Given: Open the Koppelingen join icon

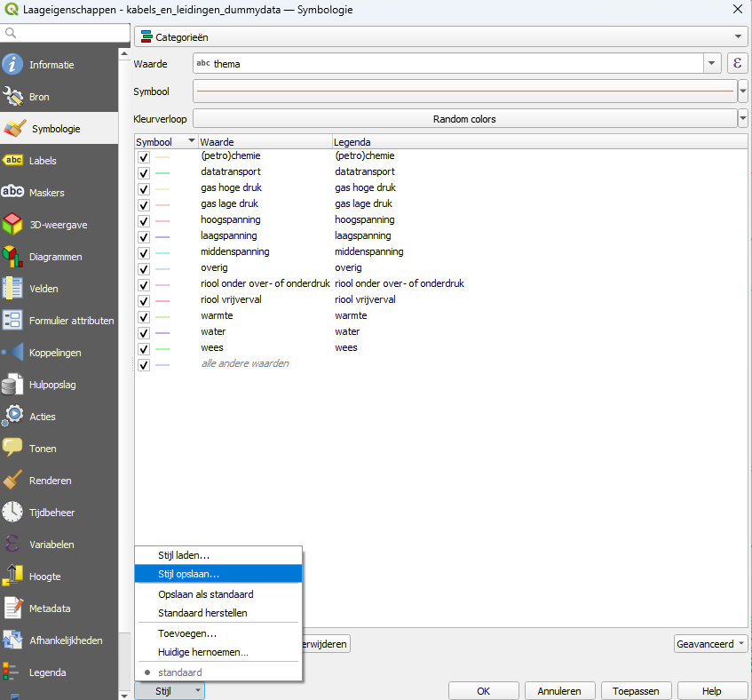Looking at the screenshot, I should click(x=12, y=352).
